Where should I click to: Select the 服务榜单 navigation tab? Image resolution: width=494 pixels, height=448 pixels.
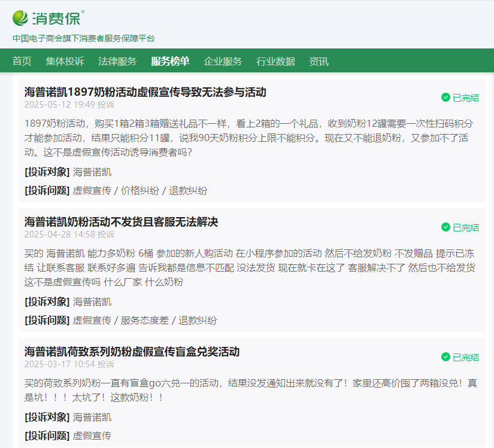pos(170,61)
